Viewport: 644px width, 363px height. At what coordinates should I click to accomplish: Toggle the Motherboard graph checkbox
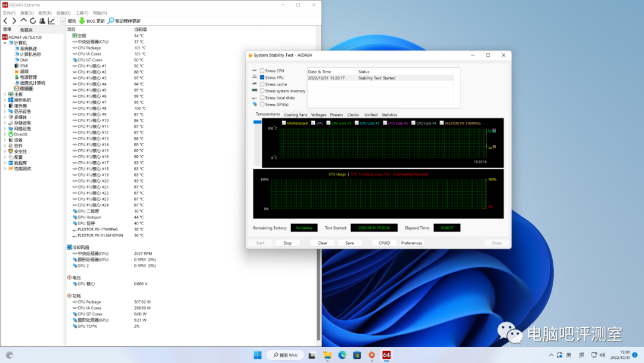tap(284, 123)
